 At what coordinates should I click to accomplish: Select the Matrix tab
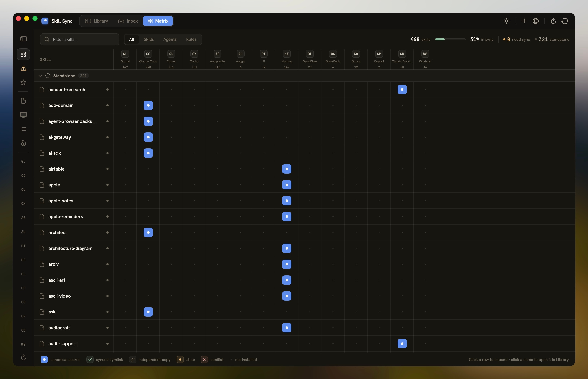[158, 21]
